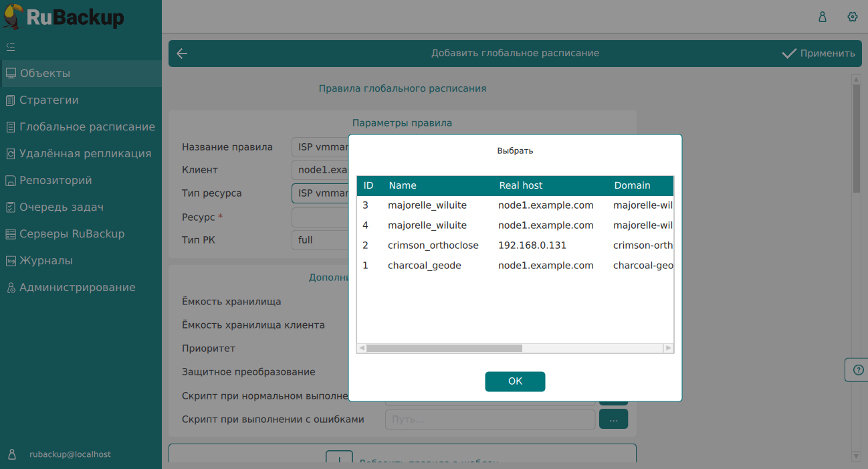Viewport: 868px width, 469px height.
Task: Select the charcoal_geode row
Action: point(424,266)
